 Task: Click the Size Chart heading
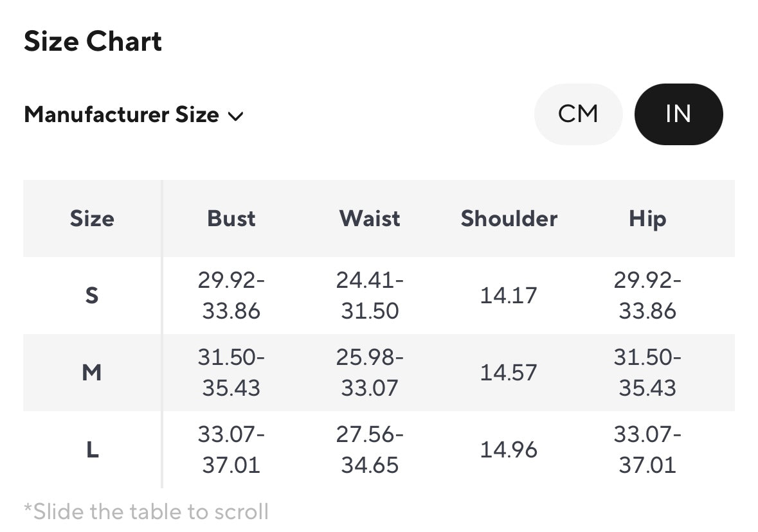(93, 42)
